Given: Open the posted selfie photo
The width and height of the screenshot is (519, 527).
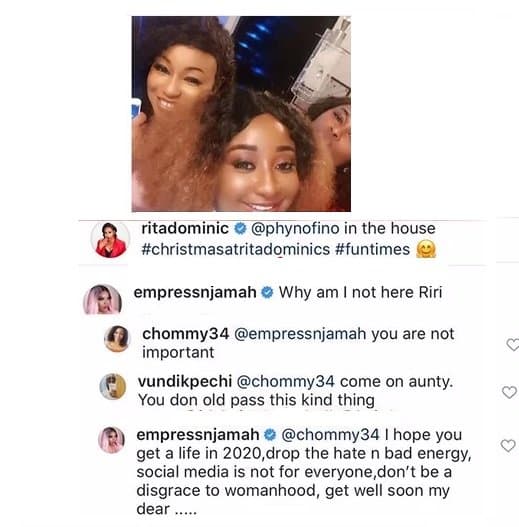Looking at the screenshot, I should pyautogui.click(x=241, y=114).
